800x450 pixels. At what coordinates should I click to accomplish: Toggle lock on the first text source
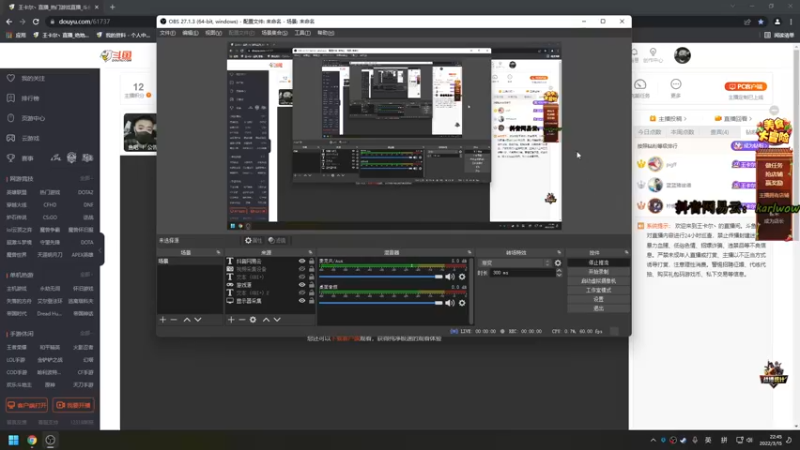pos(311,261)
